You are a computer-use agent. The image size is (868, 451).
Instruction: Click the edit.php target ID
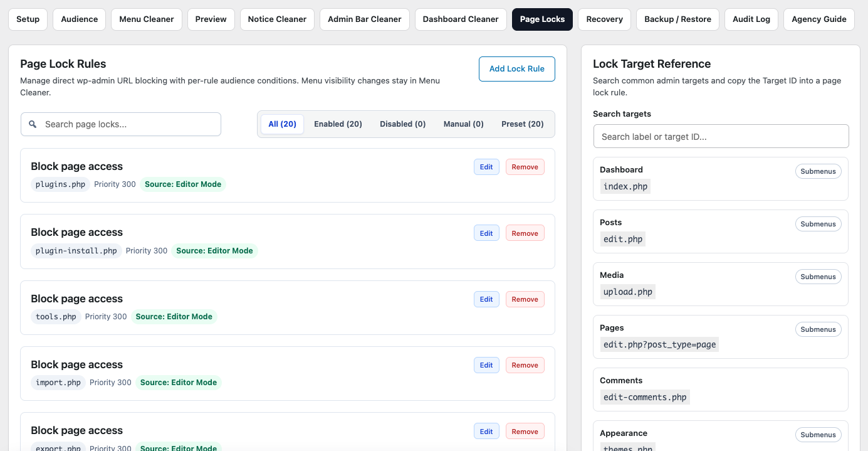pos(623,239)
